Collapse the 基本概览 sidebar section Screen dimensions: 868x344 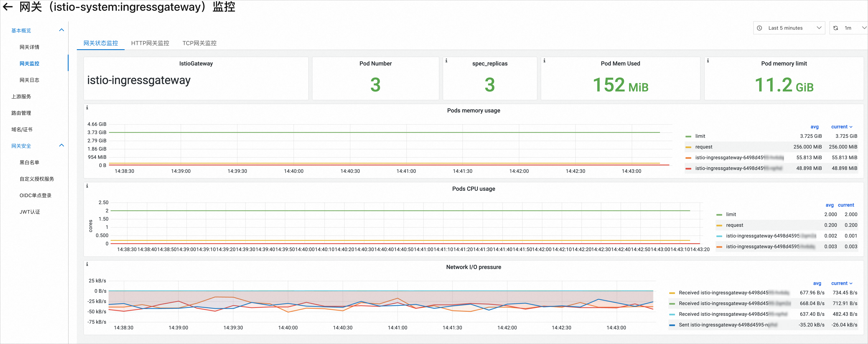(61, 30)
